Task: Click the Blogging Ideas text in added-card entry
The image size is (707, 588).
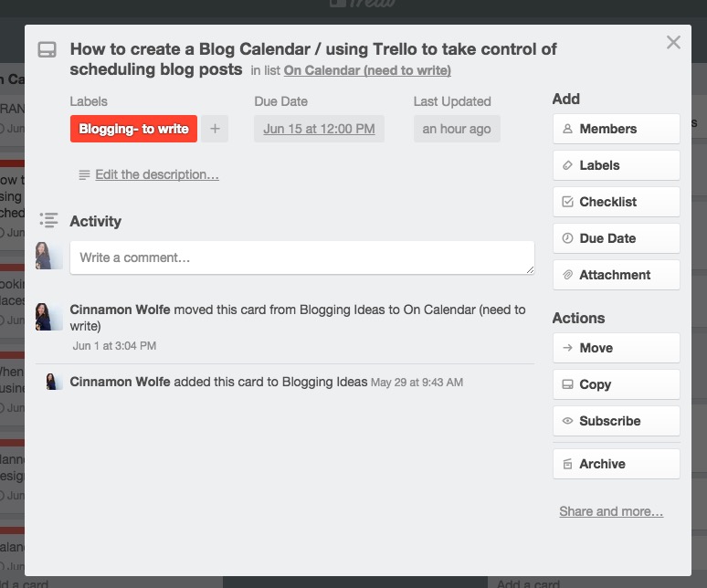Action: [x=324, y=382]
